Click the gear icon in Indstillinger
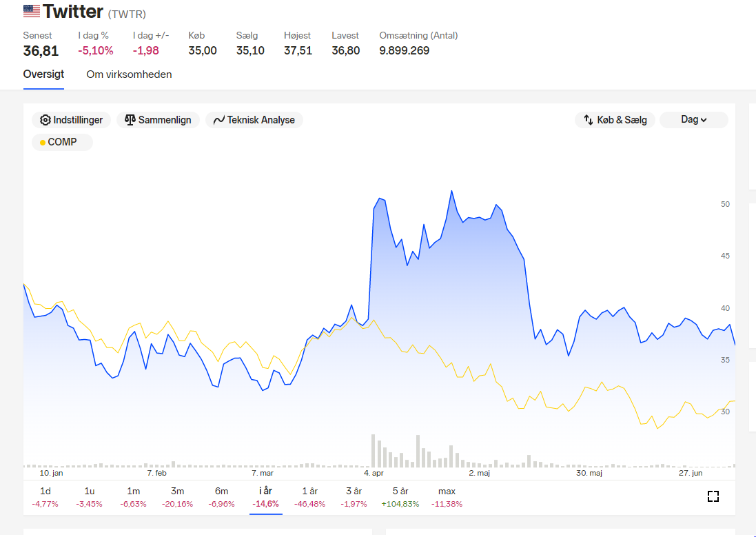Image resolution: width=756 pixels, height=537 pixels. pos(45,120)
